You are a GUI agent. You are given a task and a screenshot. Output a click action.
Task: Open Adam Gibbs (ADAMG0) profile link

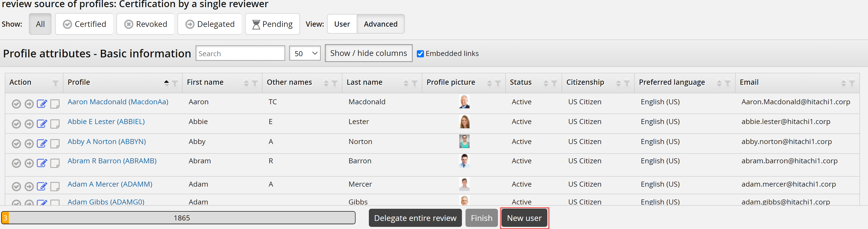105,202
